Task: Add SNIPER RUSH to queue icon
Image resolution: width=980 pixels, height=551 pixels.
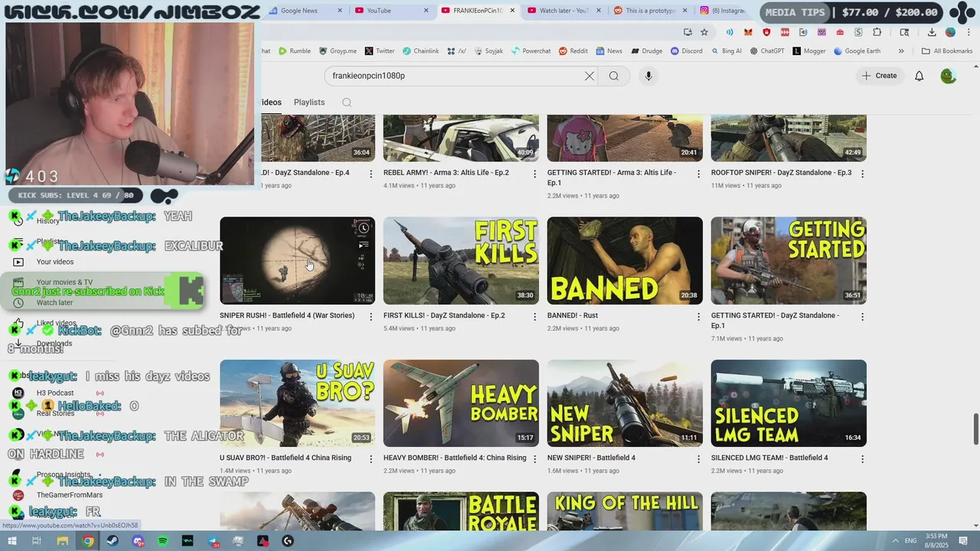Action: [x=364, y=245]
